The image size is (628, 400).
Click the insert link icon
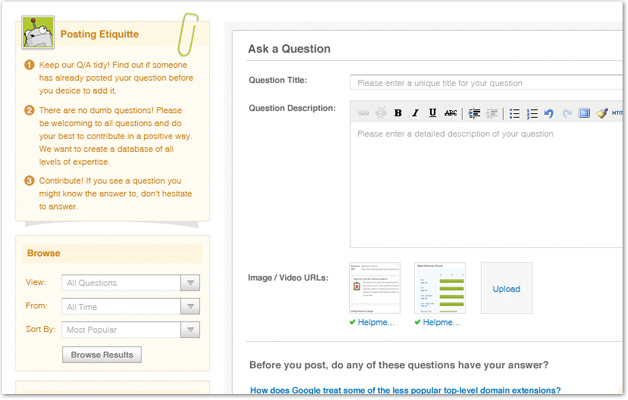coord(363,113)
